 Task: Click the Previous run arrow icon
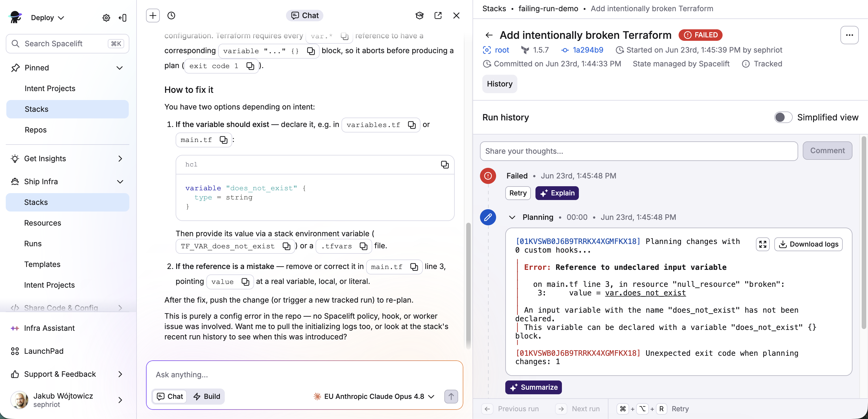(487, 409)
